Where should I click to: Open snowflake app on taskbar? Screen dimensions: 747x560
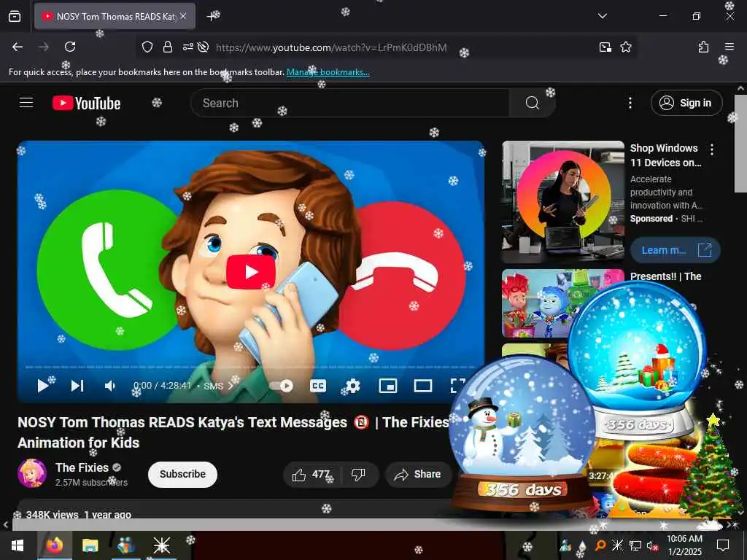(x=161, y=545)
